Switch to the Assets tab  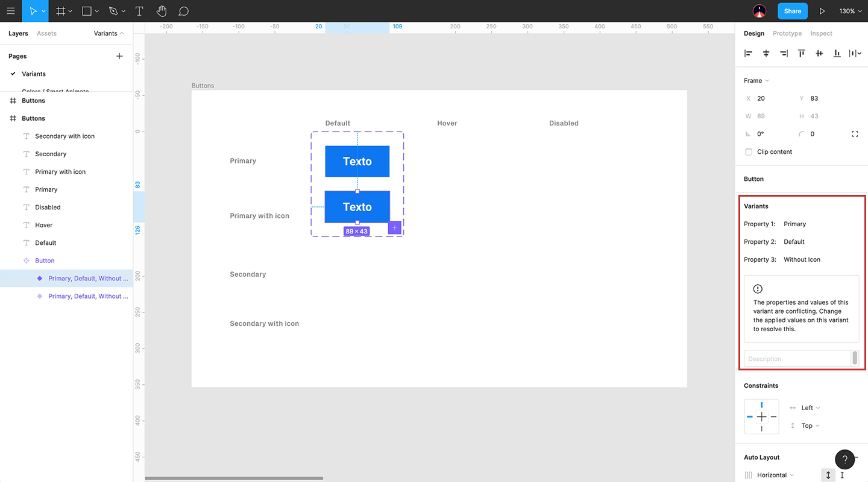[46, 33]
